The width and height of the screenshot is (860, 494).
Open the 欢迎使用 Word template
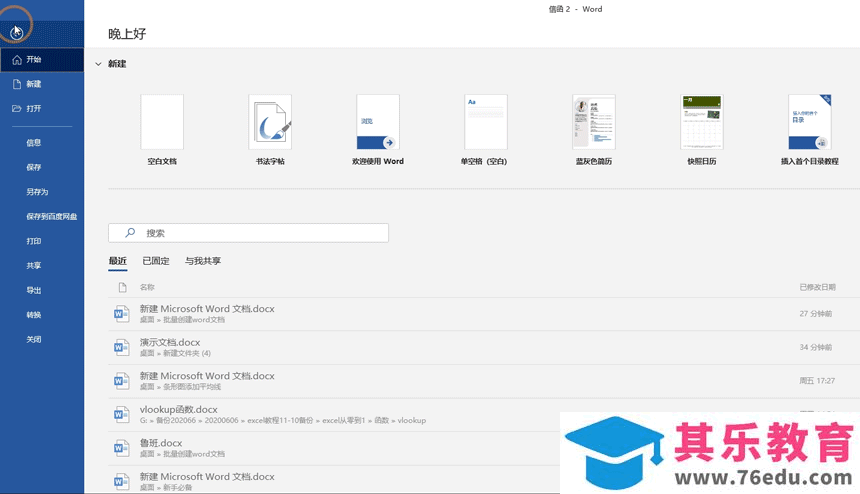click(378, 130)
